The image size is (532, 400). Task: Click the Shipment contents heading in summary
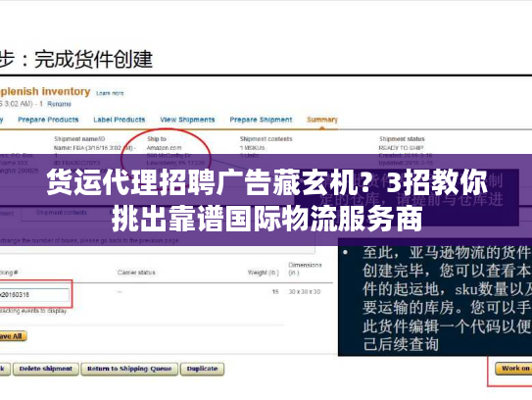pos(266,139)
